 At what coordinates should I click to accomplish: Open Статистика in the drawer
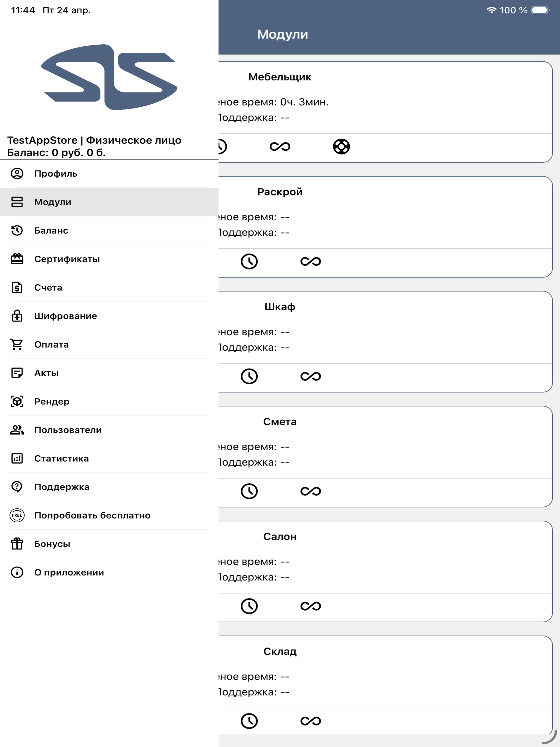109,458
